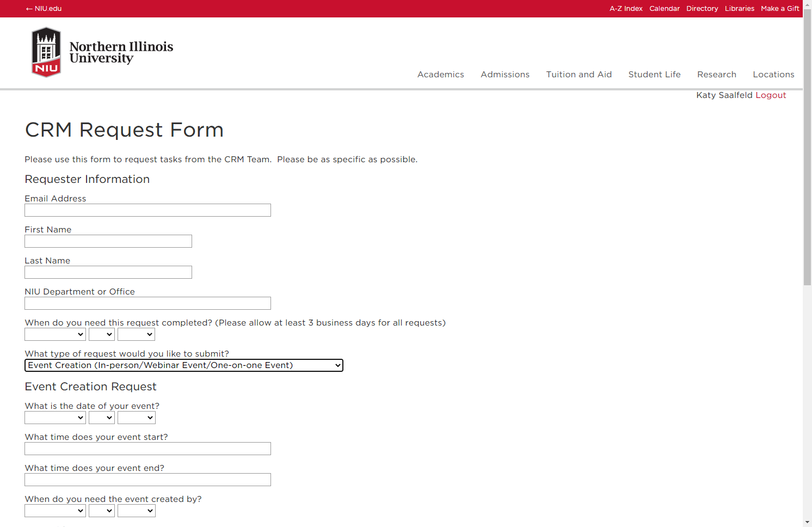
Task: Open request completion day dropdown
Action: click(x=102, y=334)
